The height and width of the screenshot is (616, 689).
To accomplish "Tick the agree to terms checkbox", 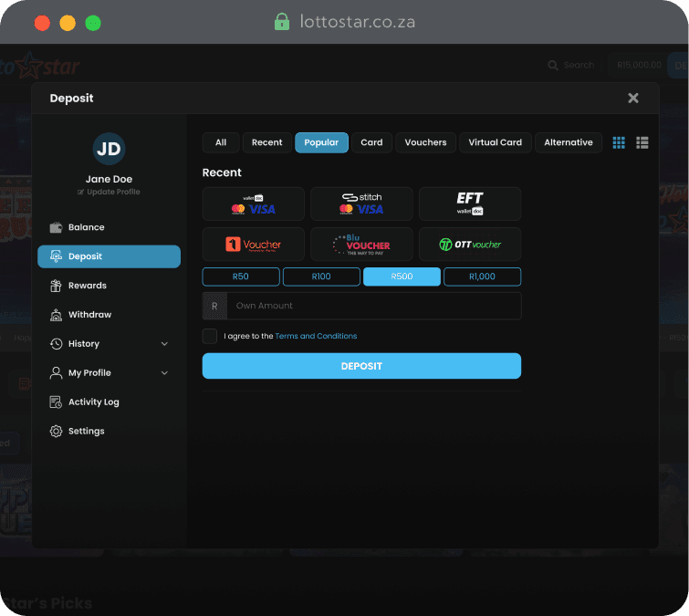I will click(210, 336).
